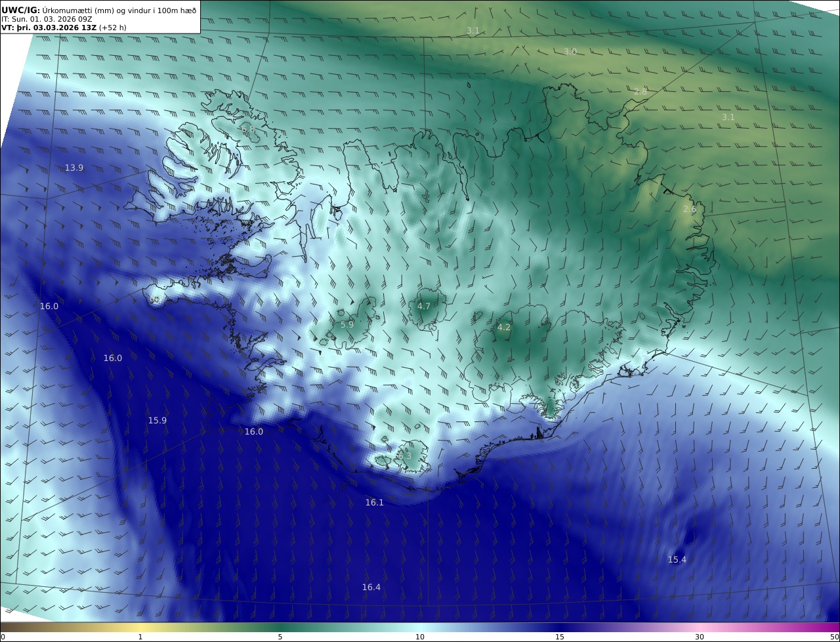
Task: Click the 3.0 value label
Action: [x=570, y=52]
